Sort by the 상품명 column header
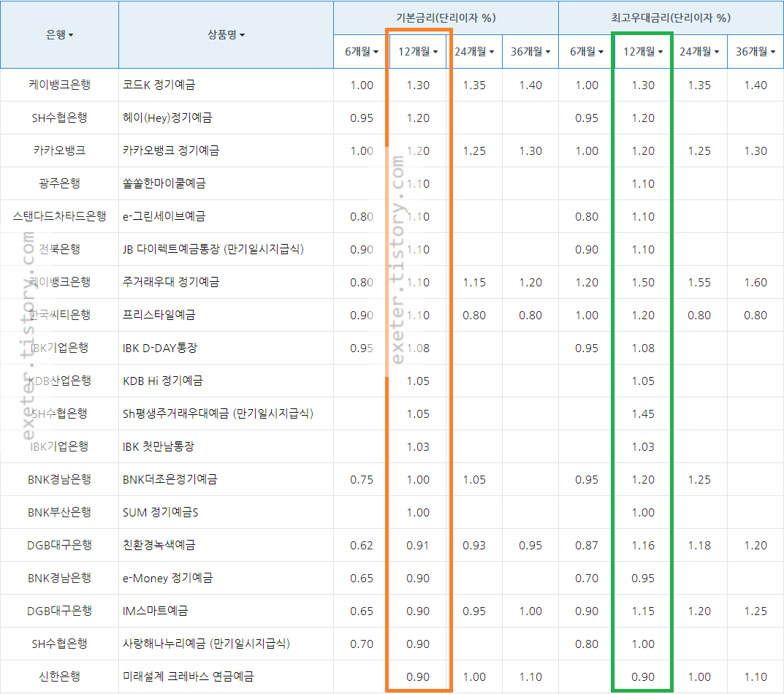 coord(226,34)
